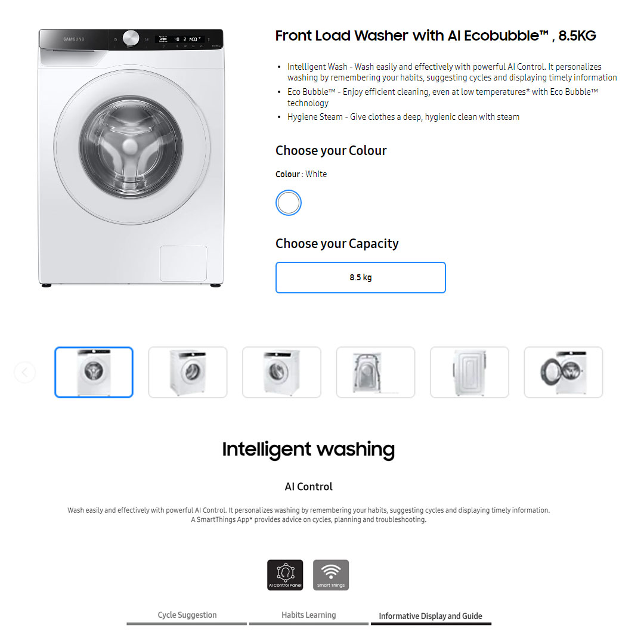Show the back-view washer thumbnail
644x644 pixels.
(469, 372)
